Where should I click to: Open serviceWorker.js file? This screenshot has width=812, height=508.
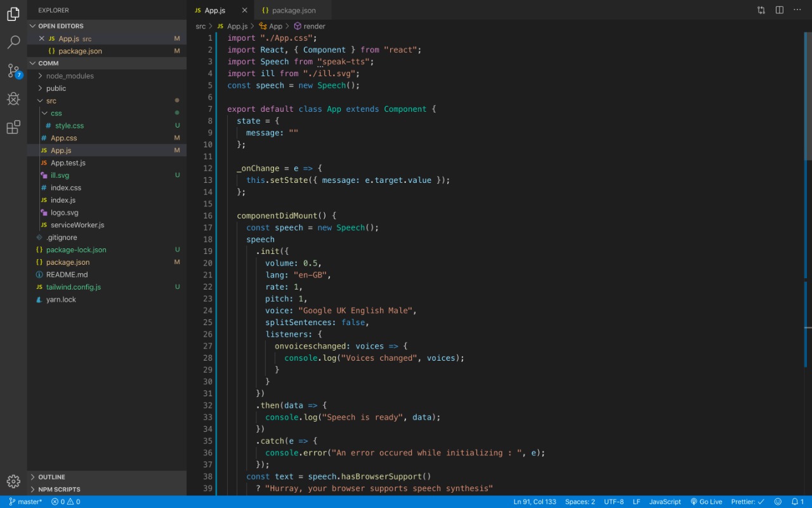pyautogui.click(x=107, y=225)
